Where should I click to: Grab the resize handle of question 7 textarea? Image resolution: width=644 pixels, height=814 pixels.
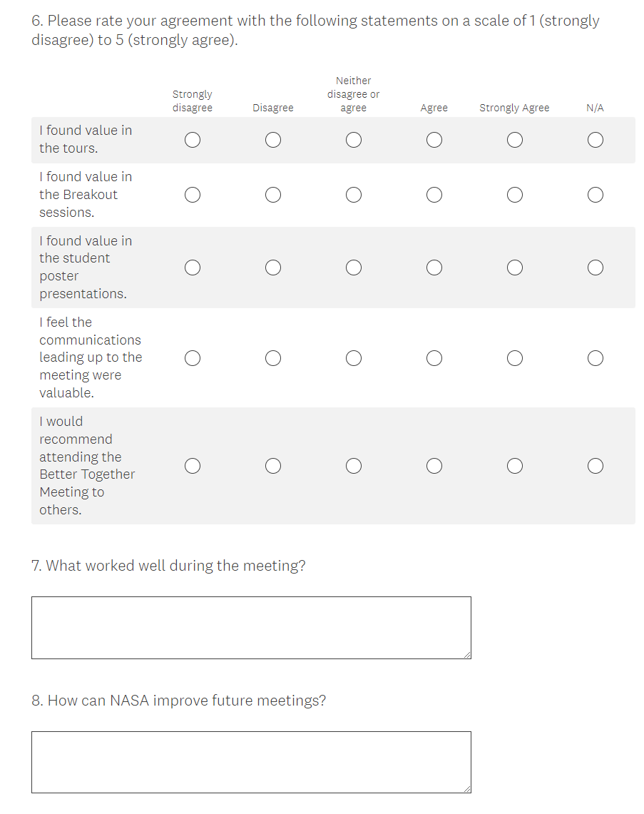466,654
